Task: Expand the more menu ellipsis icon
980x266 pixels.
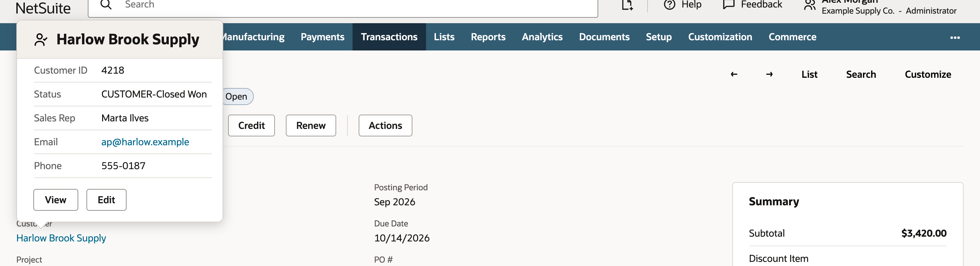Action: tap(955, 38)
